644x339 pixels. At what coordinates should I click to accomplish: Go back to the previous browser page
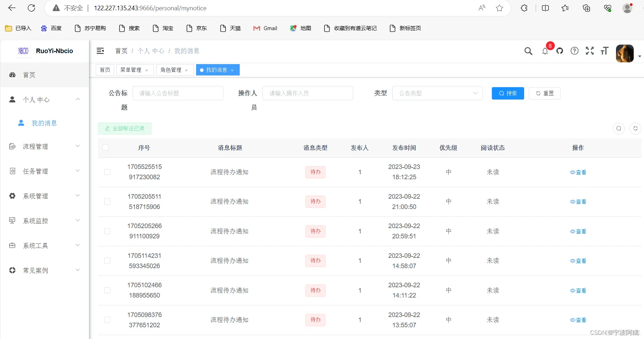tap(12, 8)
